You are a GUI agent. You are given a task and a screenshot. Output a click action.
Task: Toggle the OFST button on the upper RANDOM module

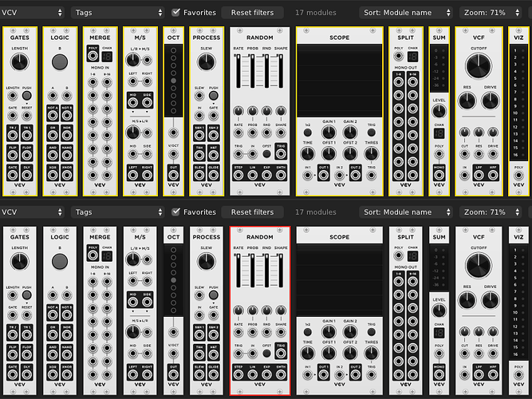pos(266,154)
